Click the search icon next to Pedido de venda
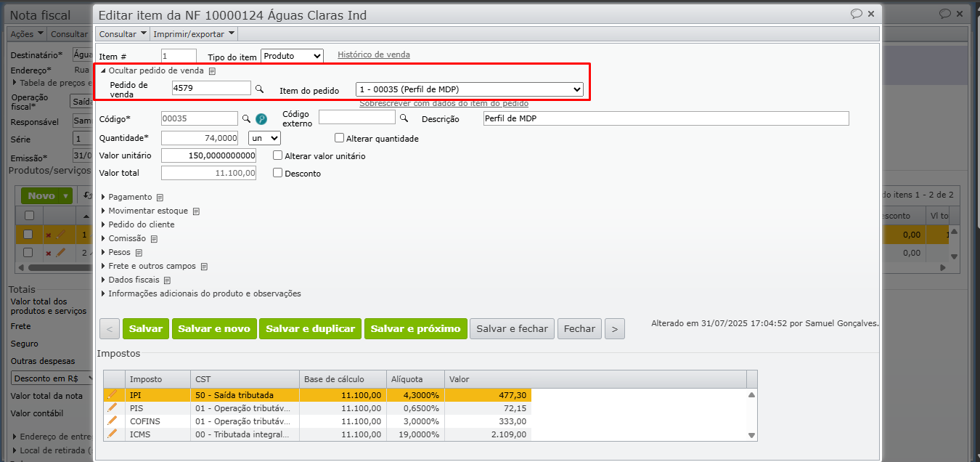980x462 pixels. (x=259, y=89)
